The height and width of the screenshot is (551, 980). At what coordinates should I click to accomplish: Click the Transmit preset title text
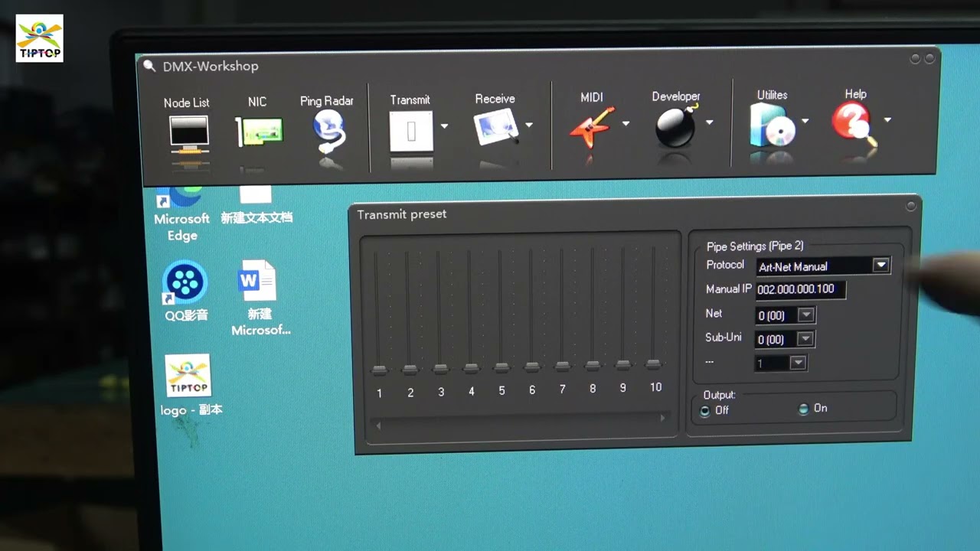pos(402,214)
